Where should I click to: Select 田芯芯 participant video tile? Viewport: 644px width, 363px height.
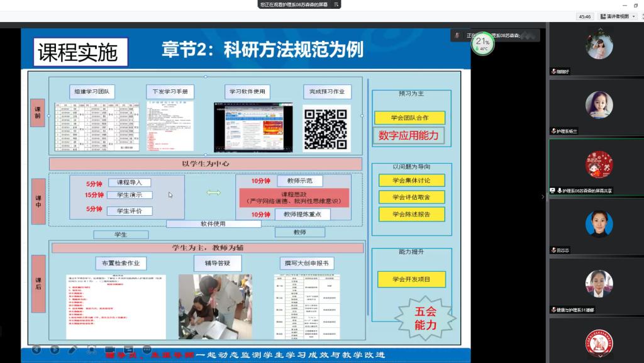(598, 225)
